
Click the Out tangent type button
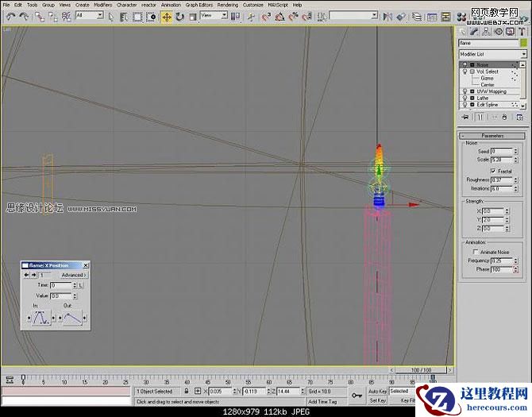pyautogui.click(x=74, y=318)
